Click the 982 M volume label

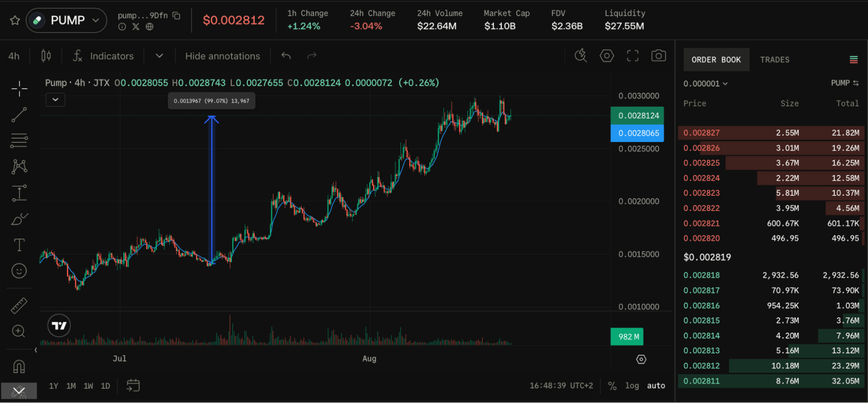[627, 337]
